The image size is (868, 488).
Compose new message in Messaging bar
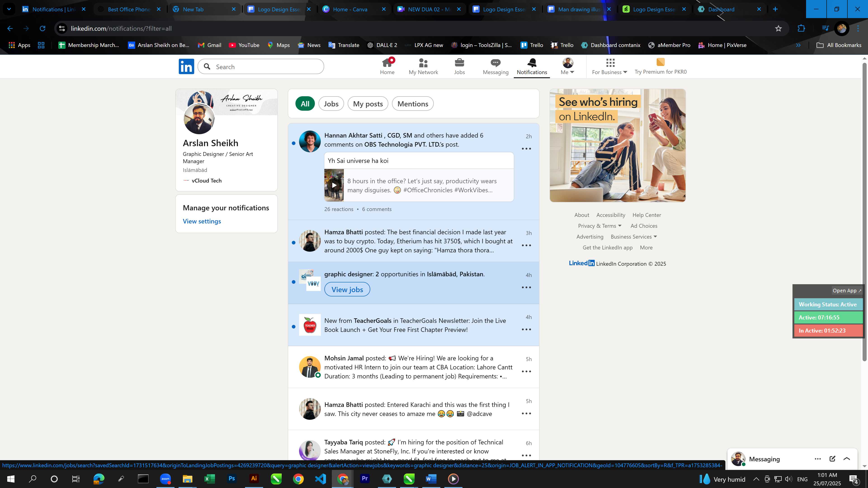(832, 459)
